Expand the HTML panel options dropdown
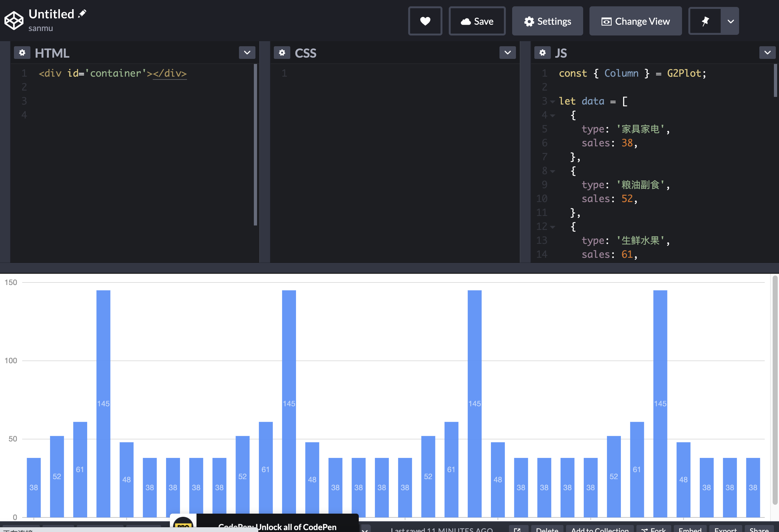779x532 pixels. pyautogui.click(x=247, y=53)
